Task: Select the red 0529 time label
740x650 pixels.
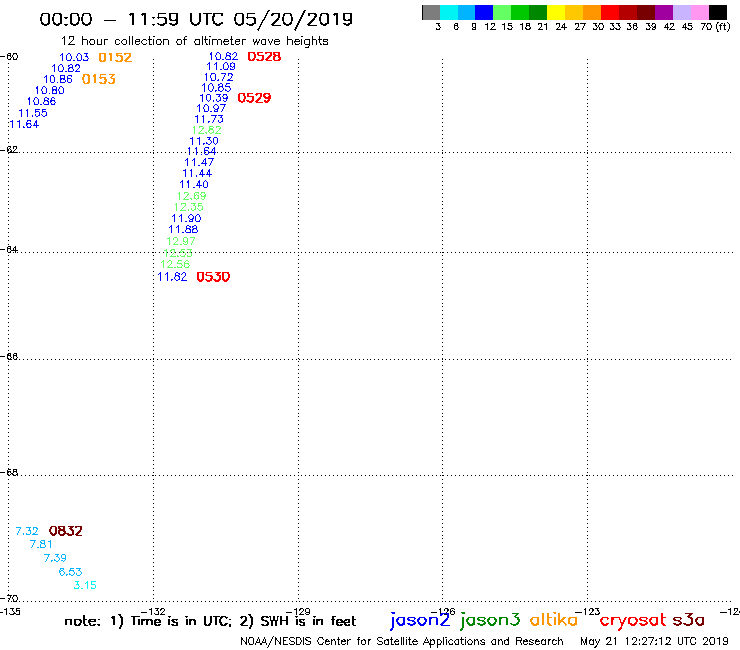Action: coord(254,98)
